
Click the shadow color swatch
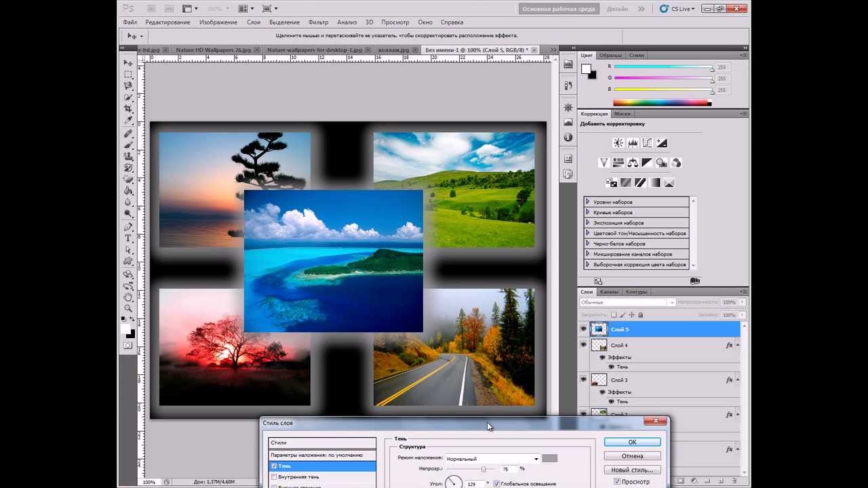coord(549,459)
